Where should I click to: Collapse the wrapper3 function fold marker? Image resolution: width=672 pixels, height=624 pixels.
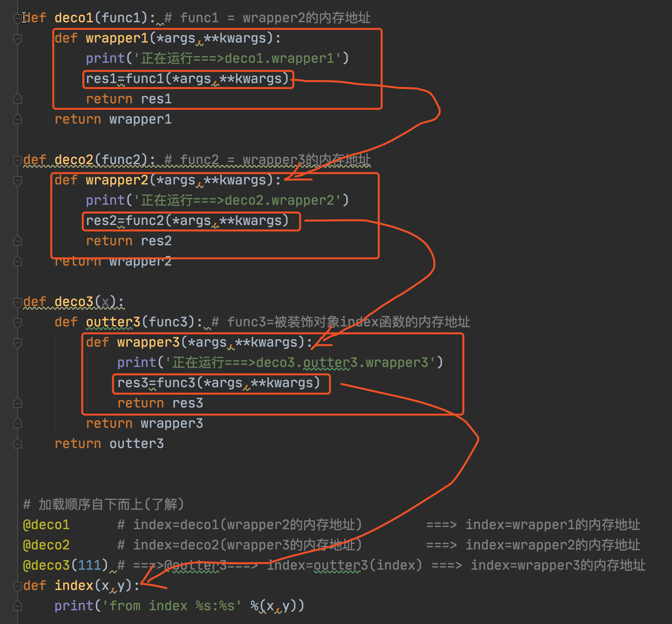point(18,342)
